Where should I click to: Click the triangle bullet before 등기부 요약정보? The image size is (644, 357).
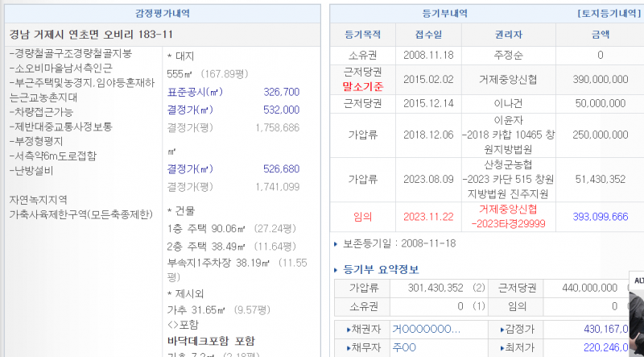pos(336,270)
